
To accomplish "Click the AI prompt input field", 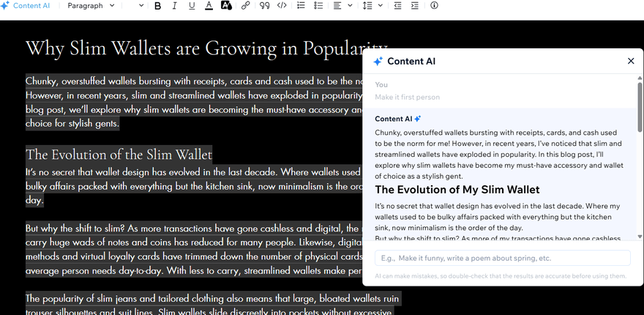I will point(502,258).
